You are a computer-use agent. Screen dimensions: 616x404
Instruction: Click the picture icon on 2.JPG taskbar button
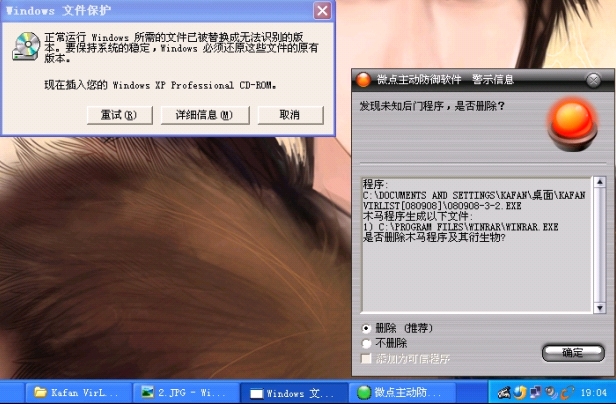point(148,392)
